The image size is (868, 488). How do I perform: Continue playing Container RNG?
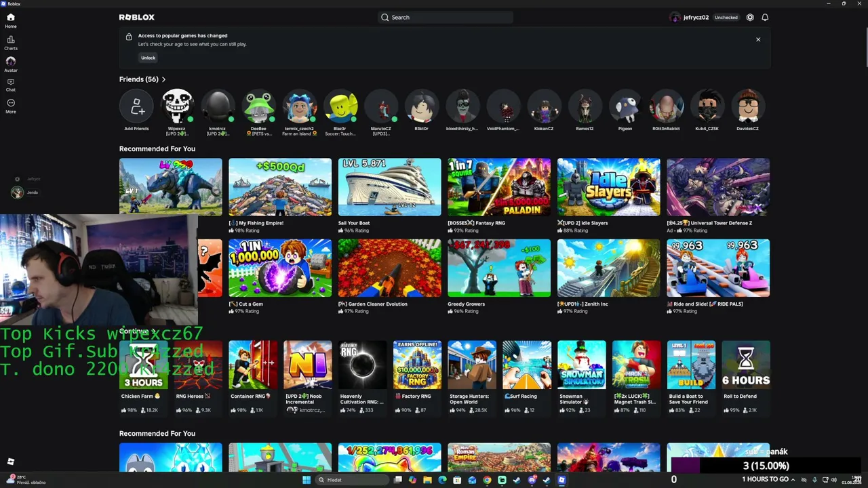(253, 365)
